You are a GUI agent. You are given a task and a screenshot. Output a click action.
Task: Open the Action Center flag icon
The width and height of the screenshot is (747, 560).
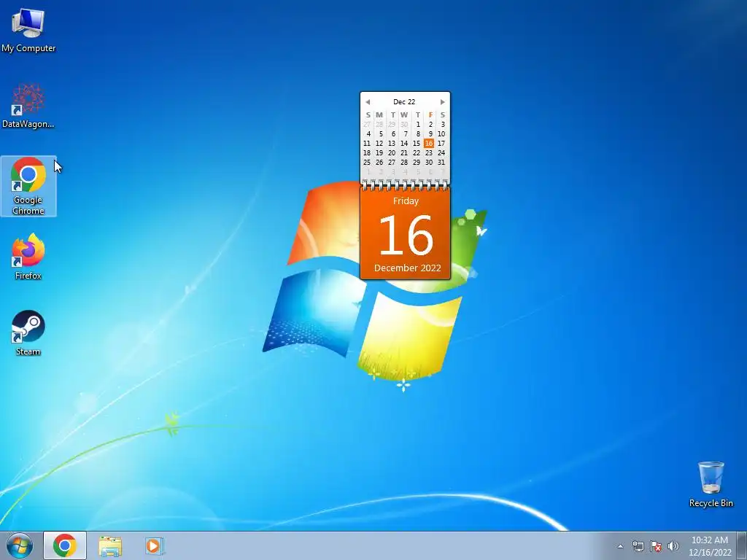(656, 546)
